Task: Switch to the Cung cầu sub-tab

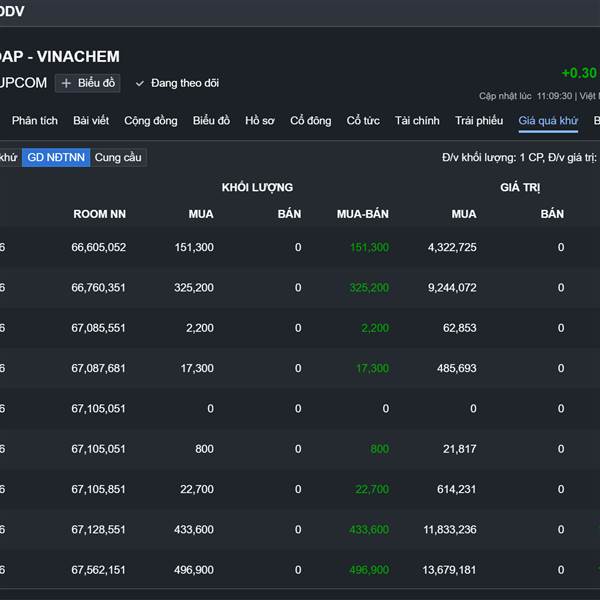Action: (118, 157)
